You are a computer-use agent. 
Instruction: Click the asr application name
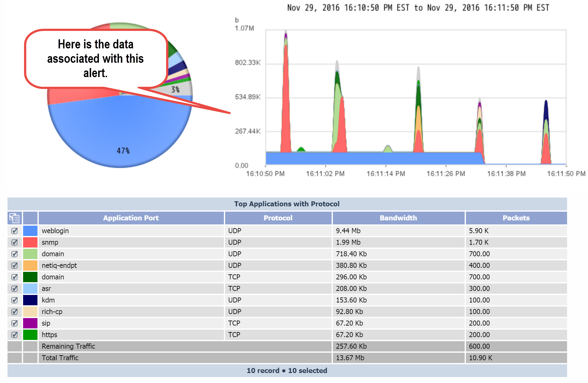(46, 288)
